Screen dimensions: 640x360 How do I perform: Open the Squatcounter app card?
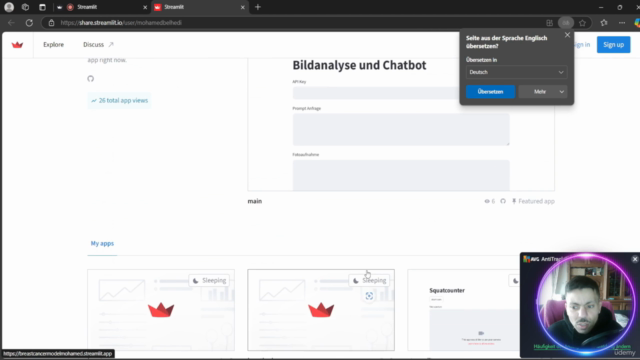pos(463,310)
